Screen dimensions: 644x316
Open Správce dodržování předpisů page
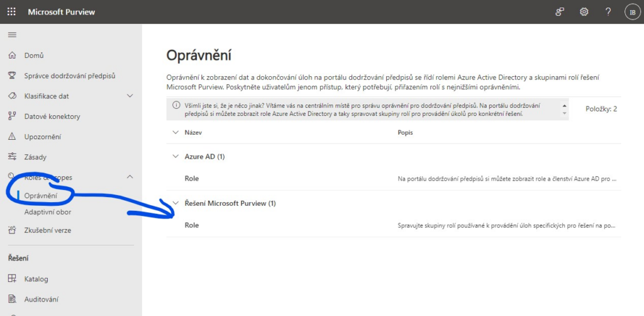pos(70,76)
